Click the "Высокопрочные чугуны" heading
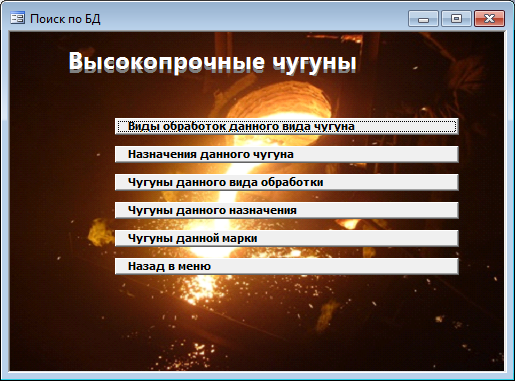The width and height of the screenshot is (515, 381). 213,62
